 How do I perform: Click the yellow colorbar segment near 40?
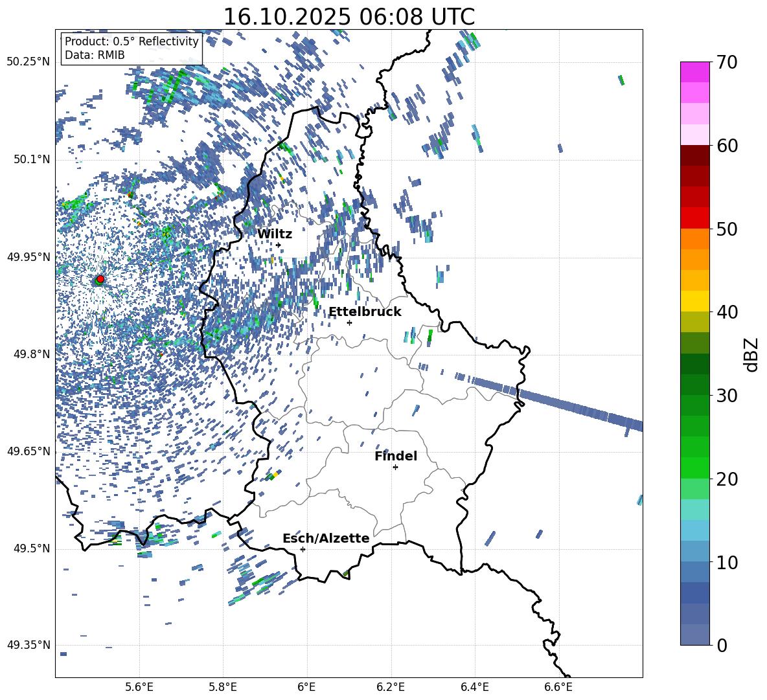(x=694, y=301)
